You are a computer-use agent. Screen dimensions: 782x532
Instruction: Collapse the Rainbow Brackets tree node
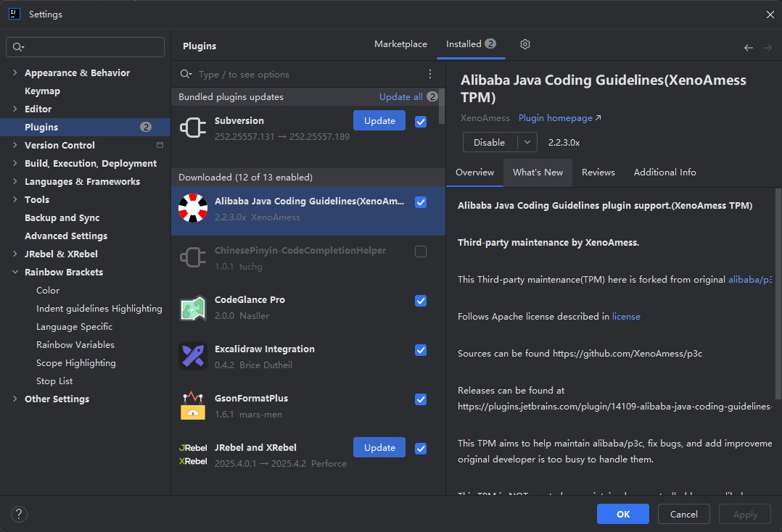point(15,273)
